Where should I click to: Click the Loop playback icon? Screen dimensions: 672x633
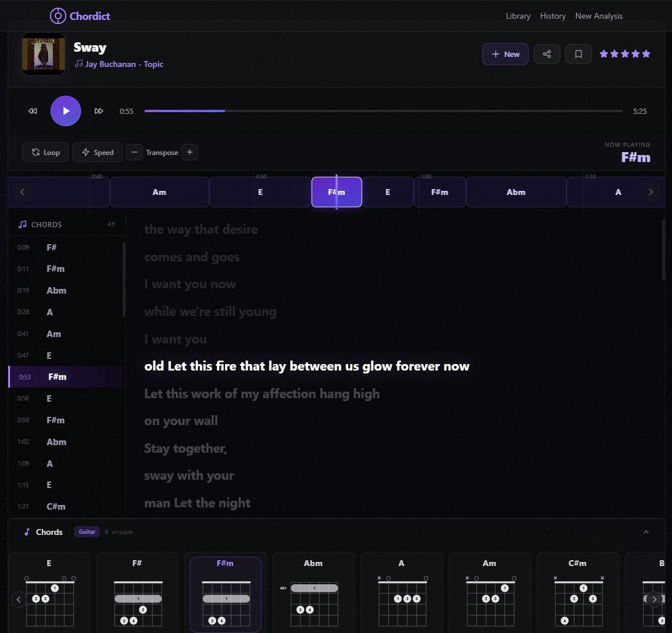35,152
